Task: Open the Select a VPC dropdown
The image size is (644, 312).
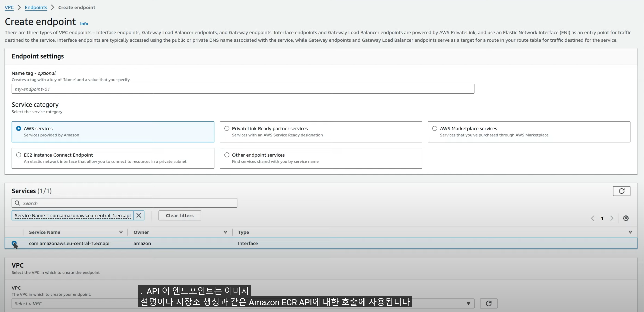Action: (75, 303)
